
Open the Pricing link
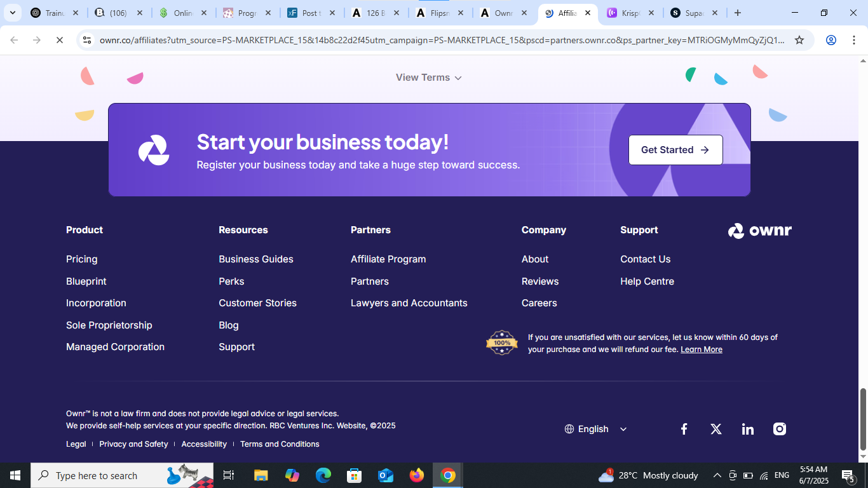tap(82, 259)
